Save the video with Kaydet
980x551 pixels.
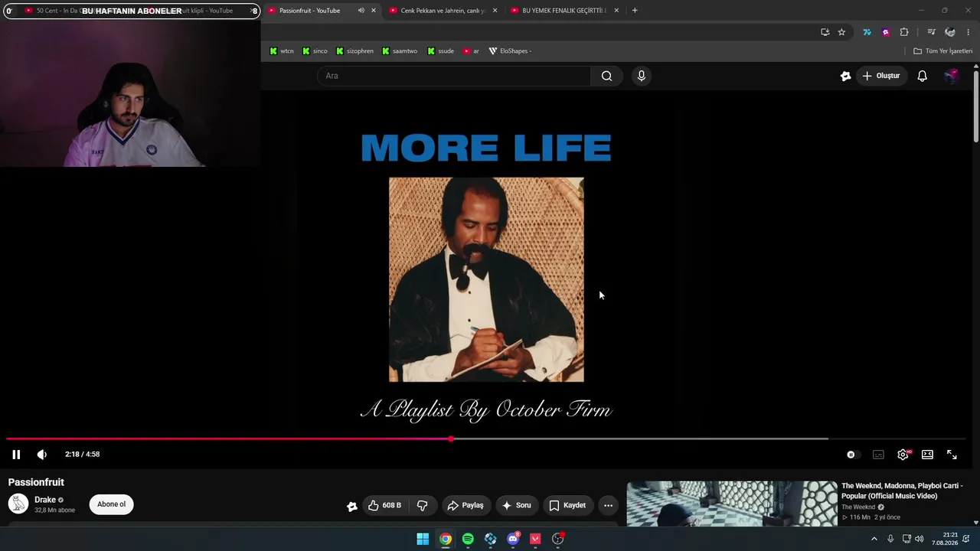567,505
